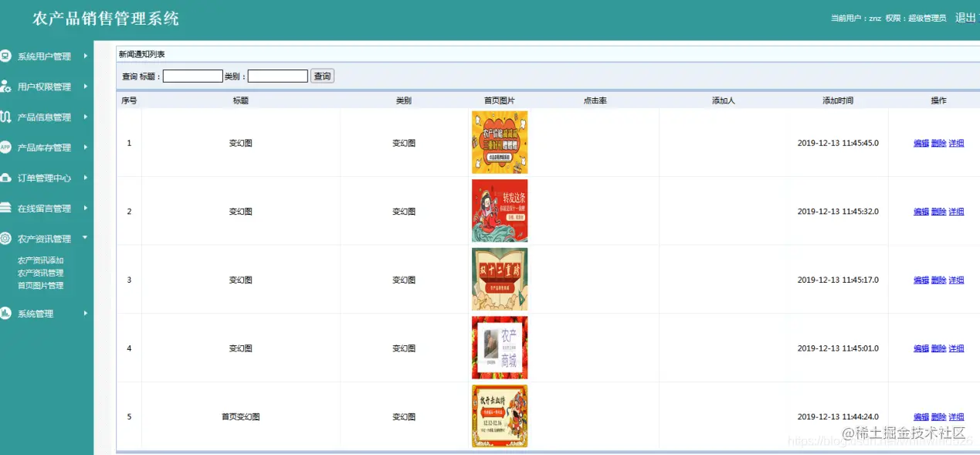Open the 农产商城 thumbnail in row 4
980x455 pixels.
pos(500,348)
